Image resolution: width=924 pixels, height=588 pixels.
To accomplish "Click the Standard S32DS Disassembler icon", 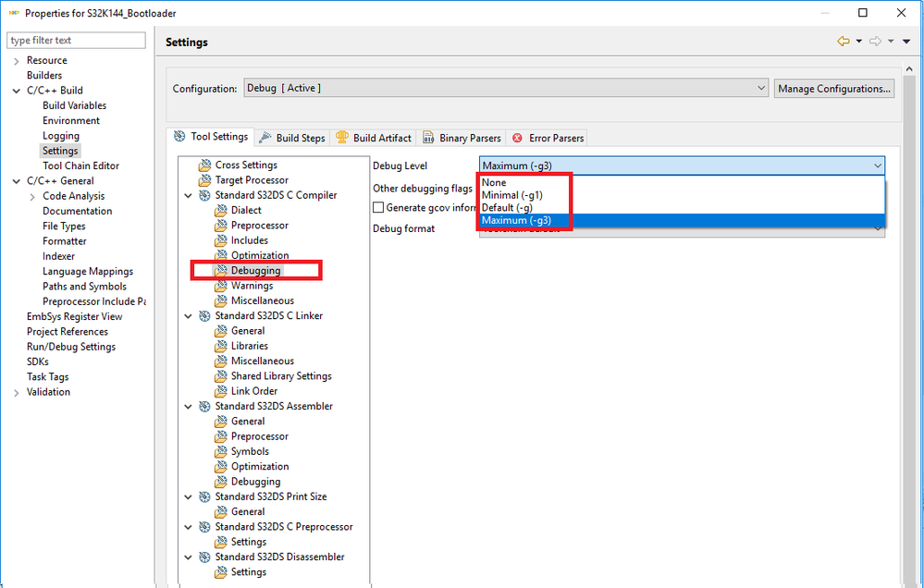I will tap(204, 557).
